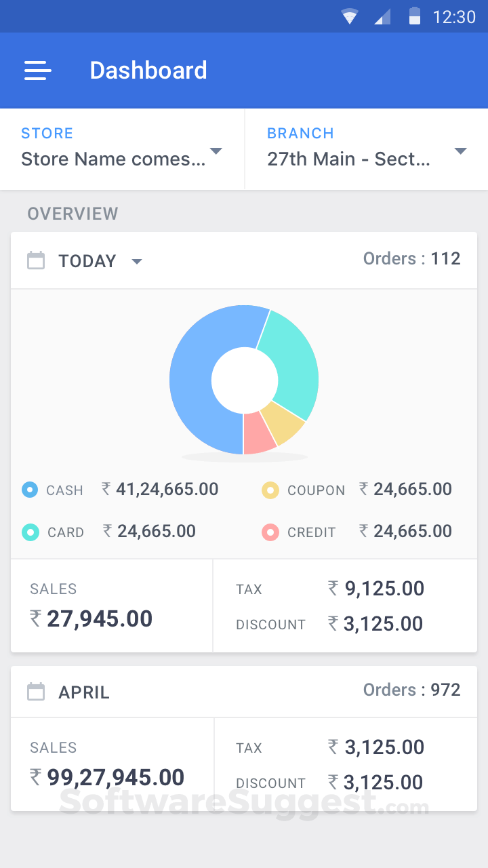
Task: Tap the battery status icon
Action: point(414,16)
